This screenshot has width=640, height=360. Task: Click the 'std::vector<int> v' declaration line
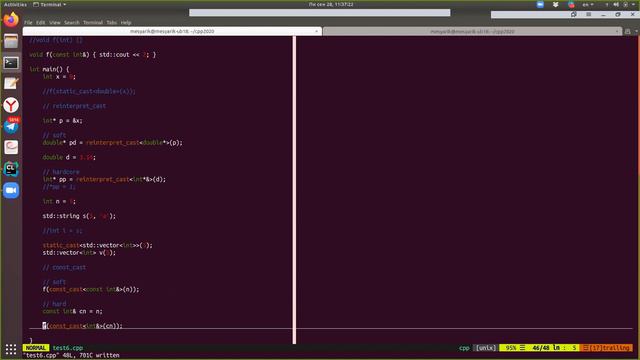coord(79,253)
